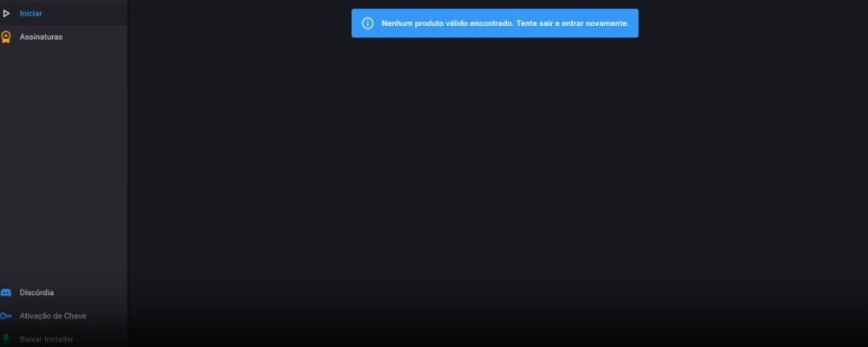
Task: Select the Iniciar text label in sidebar
Action: pos(31,14)
